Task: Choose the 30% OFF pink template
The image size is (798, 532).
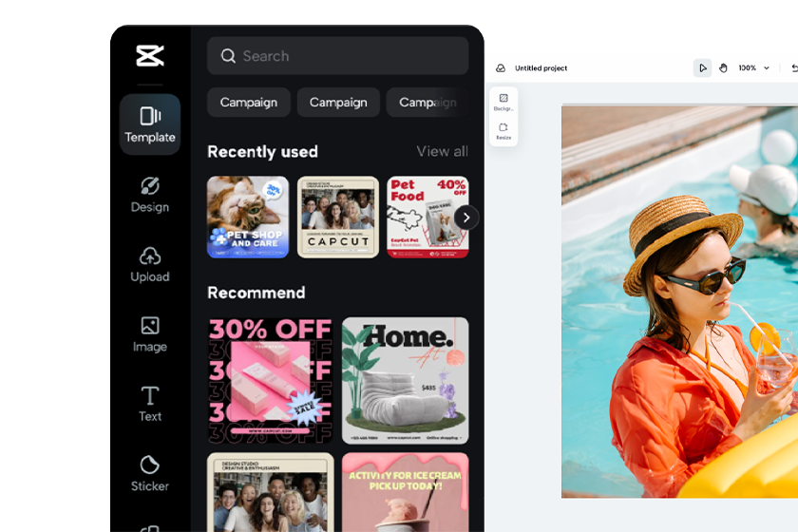Action: click(x=270, y=380)
